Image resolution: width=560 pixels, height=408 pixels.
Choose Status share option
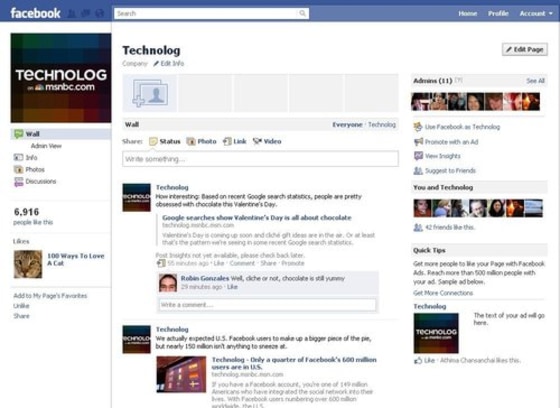pyautogui.click(x=165, y=141)
